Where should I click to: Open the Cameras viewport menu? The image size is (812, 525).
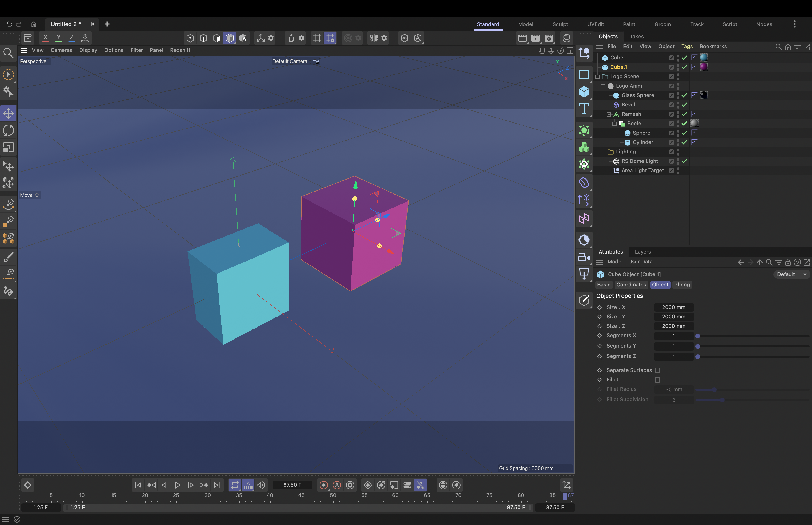61,50
